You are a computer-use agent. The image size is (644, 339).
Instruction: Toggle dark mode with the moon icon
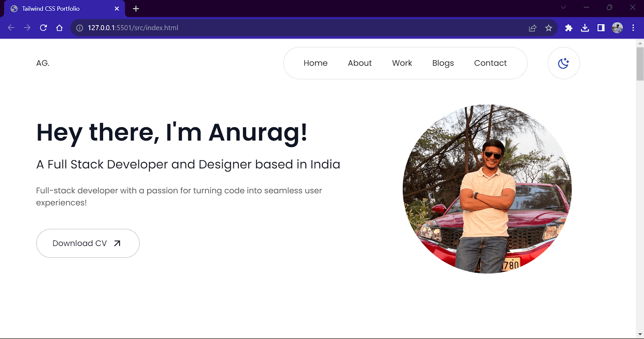coord(563,63)
